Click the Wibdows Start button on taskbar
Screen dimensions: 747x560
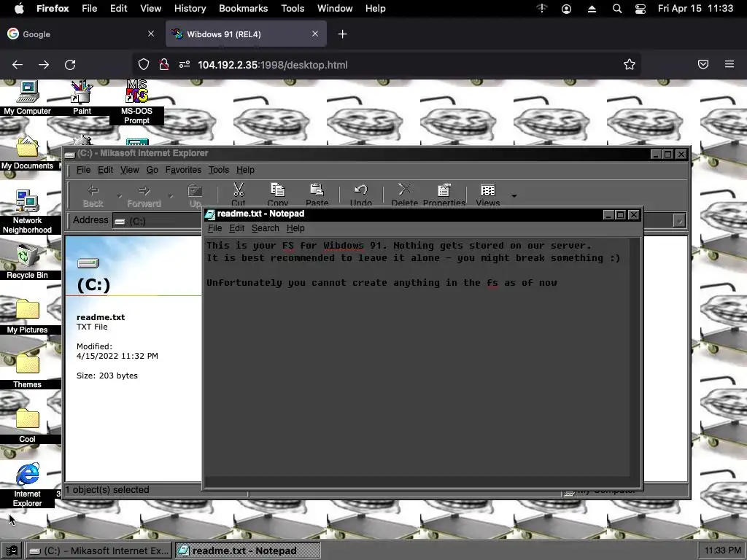[11, 551]
